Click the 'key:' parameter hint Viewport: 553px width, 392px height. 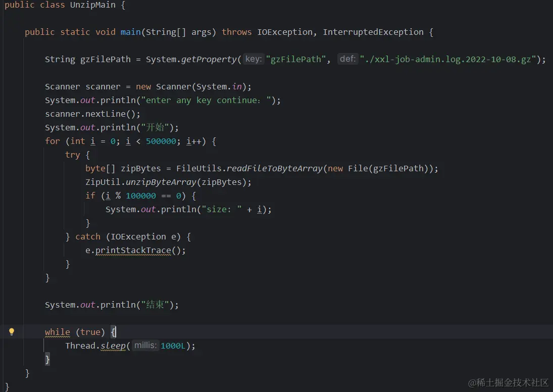(254, 59)
